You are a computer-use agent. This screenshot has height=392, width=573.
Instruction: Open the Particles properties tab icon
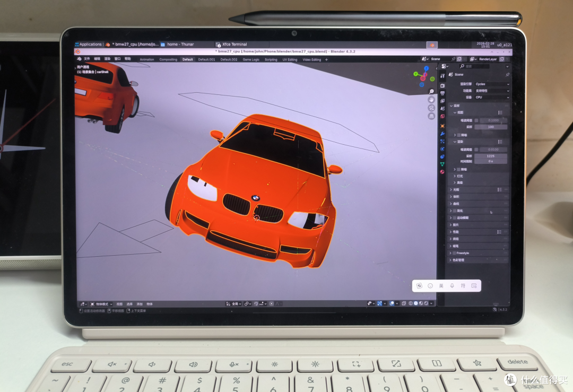tap(442, 142)
